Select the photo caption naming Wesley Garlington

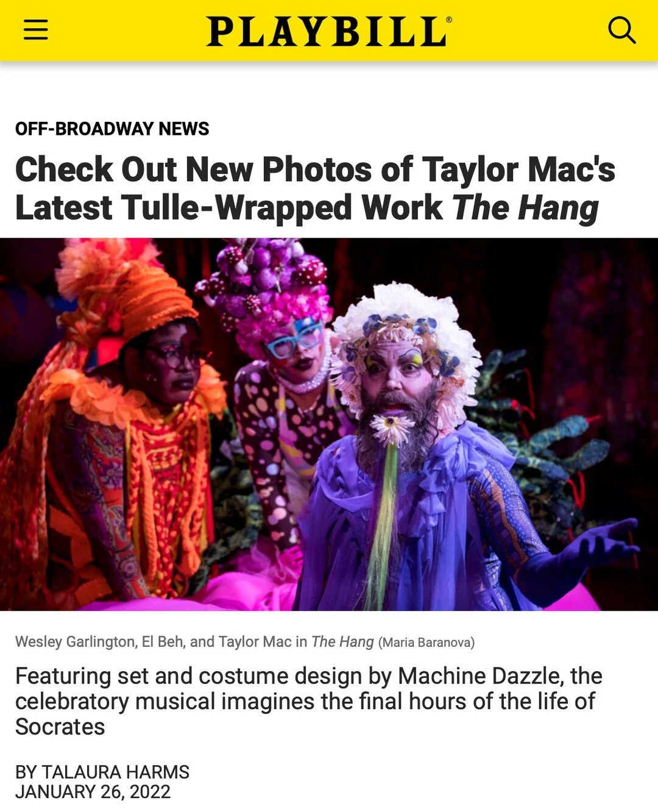tap(244, 642)
